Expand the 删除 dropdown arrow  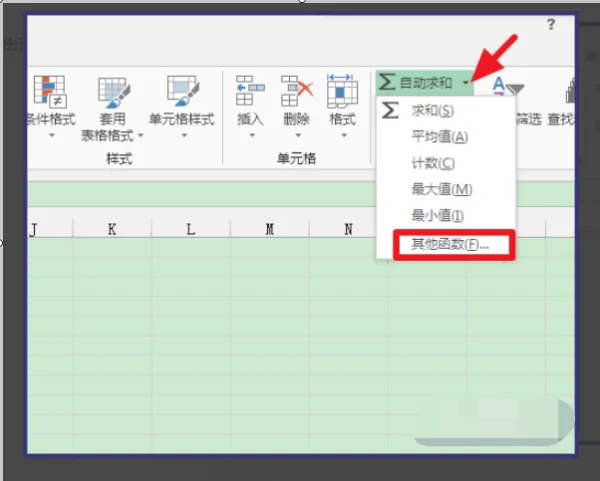coord(298,135)
